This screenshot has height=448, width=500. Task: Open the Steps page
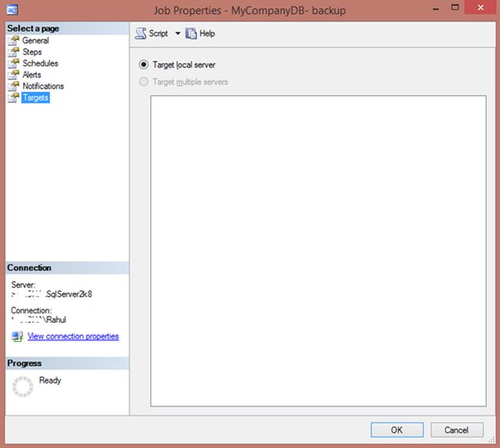(32, 51)
